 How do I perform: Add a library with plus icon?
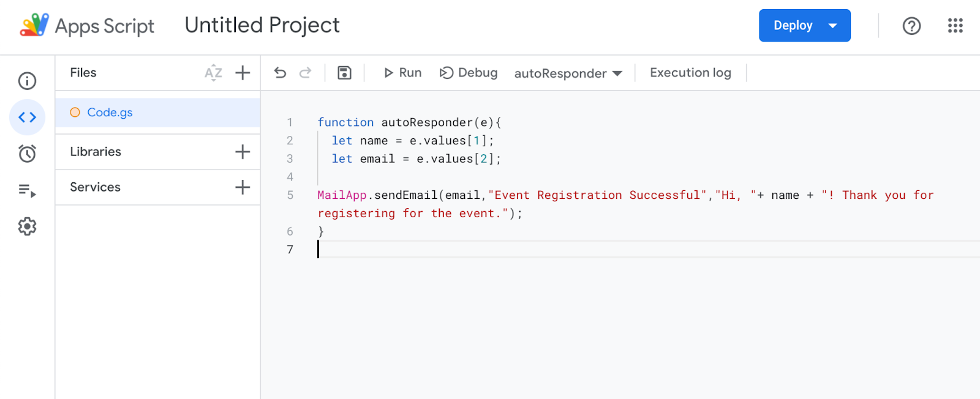pos(243,152)
